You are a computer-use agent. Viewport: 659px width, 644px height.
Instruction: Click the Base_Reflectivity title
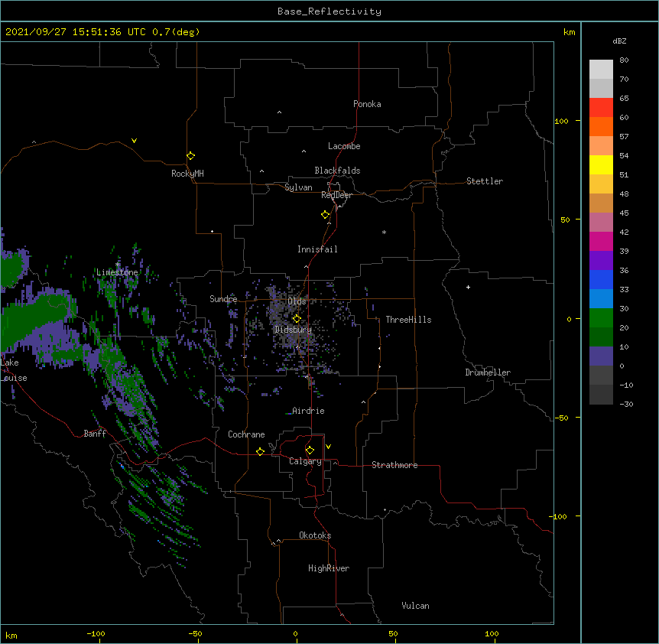[x=329, y=11]
